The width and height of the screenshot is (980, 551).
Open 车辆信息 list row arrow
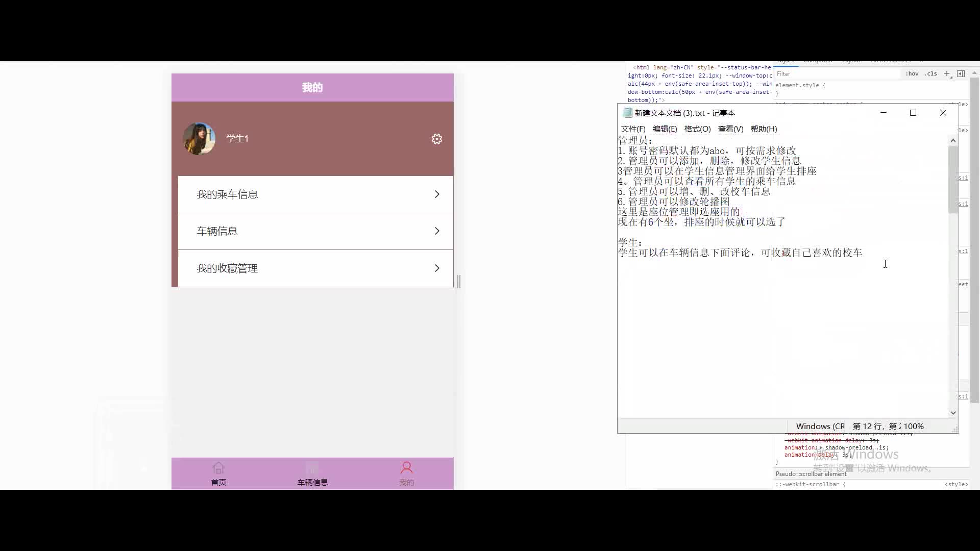pos(437,231)
